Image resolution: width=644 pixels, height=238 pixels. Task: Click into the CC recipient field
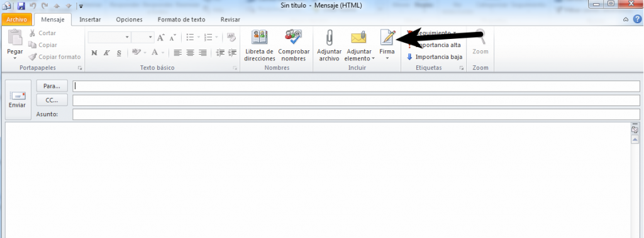tap(356, 100)
